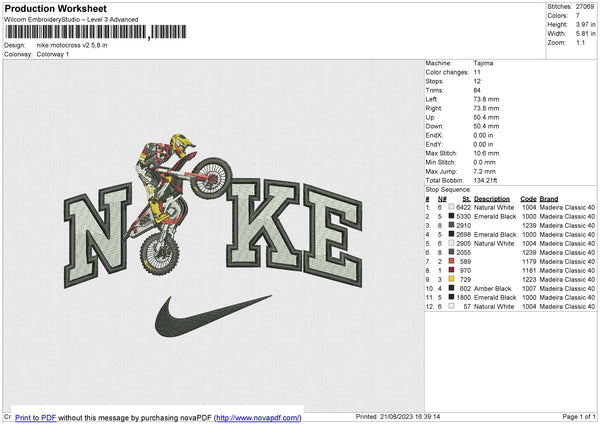Click the Printed 21/08/2023 16:39:14 timestamp
The width and height of the screenshot is (600, 424).
coord(398,416)
